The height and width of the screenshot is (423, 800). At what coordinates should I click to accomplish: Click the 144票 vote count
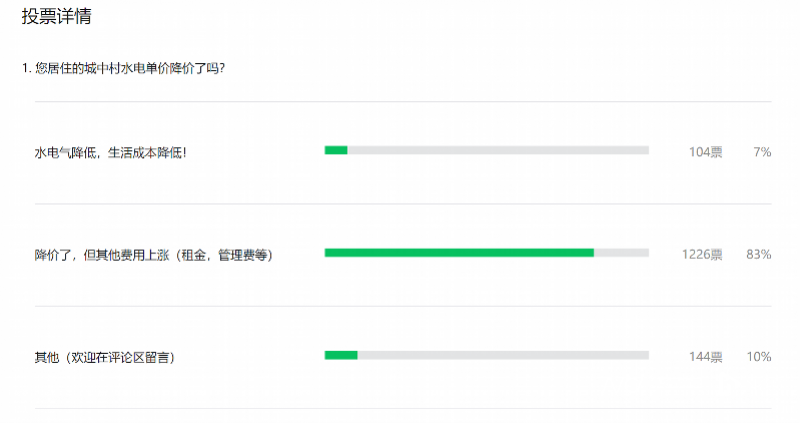click(x=706, y=357)
